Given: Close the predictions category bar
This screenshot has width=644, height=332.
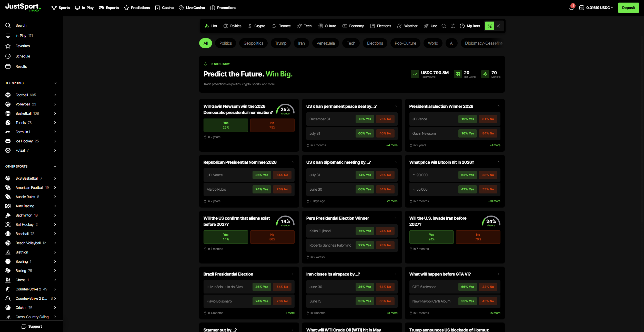Looking at the screenshot, I should point(498,26).
